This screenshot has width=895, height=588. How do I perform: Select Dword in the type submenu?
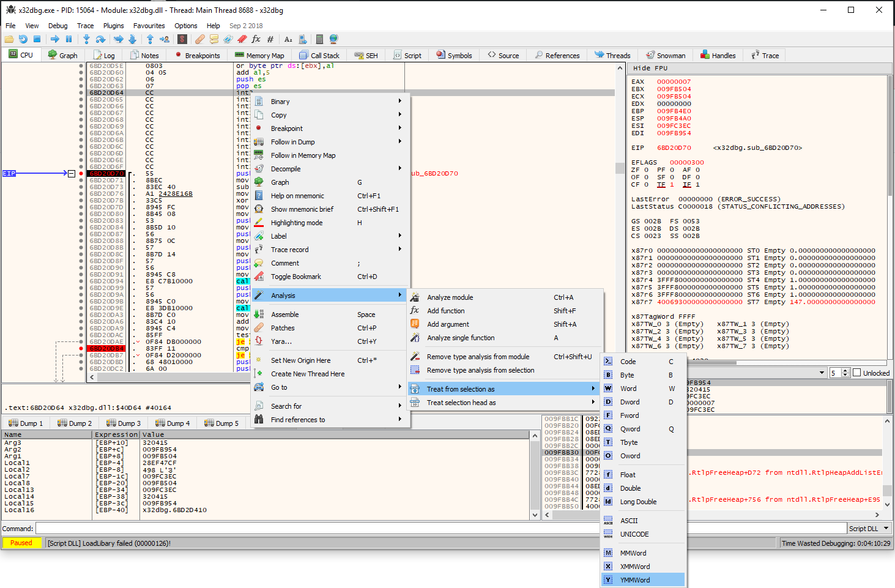coord(643,402)
